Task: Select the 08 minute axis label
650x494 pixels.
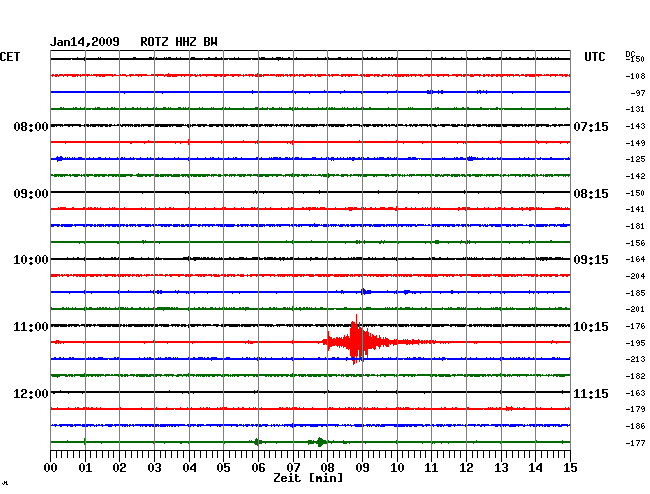Action: pos(327,467)
